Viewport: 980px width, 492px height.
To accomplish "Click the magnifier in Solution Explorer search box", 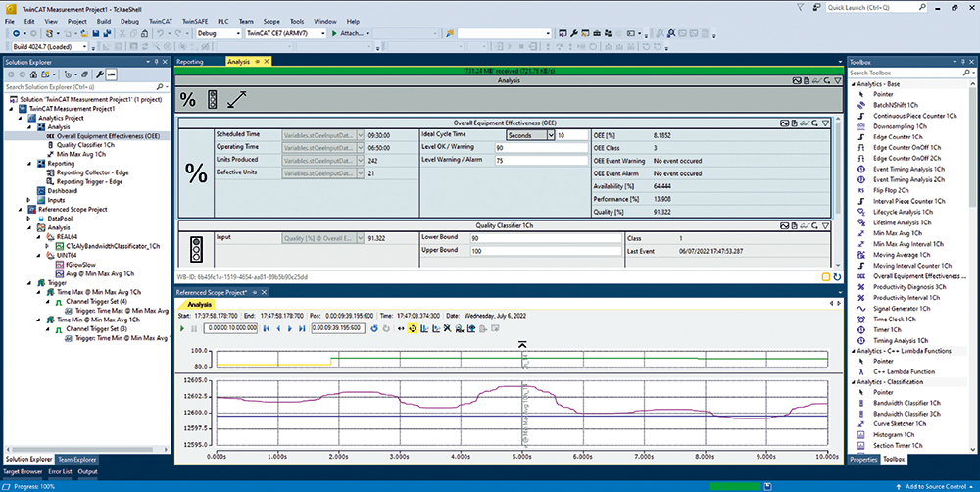I will pos(160,87).
